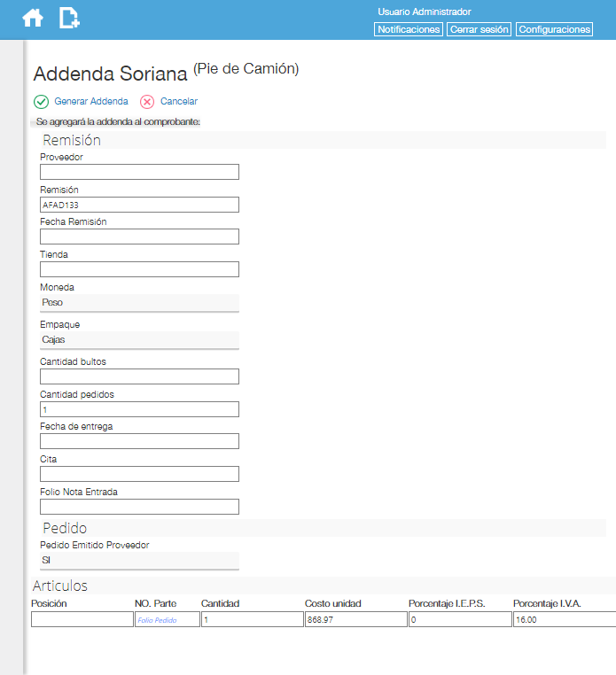Click NO. Parte Folio Pedido field
The height and width of the screenshot is (675, 616).
[168, 619]
